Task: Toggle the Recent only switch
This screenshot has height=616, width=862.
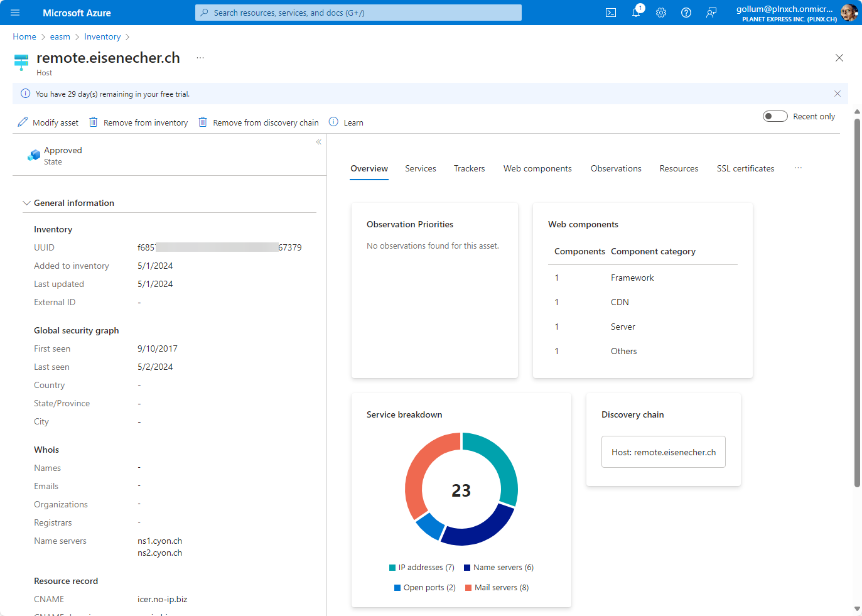Action: (x=775, y=116)
